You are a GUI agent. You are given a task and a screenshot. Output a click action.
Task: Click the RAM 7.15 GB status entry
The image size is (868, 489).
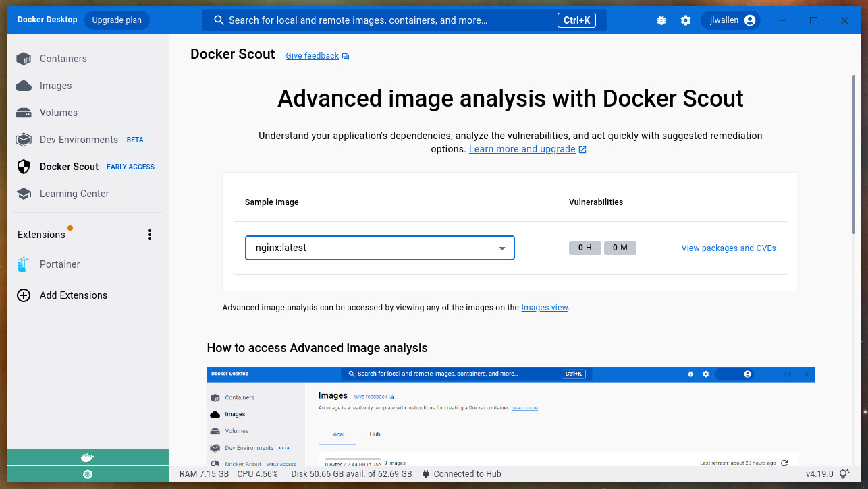[205, 474]
